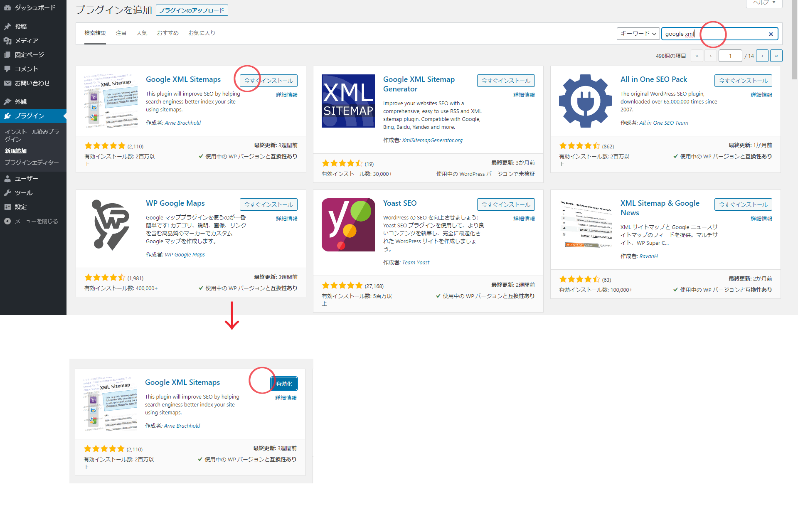
Task: Install All in One SEO Pack now
Action: click(743, 81)
